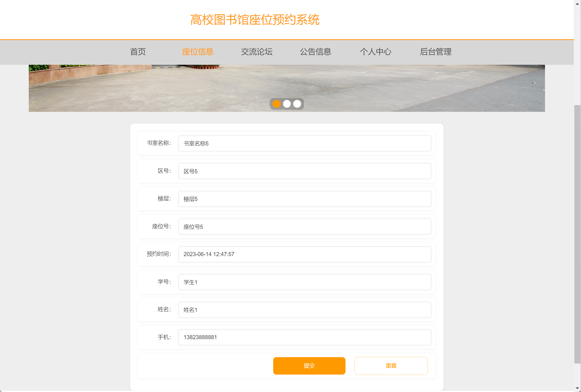Screen dimensions: 581x392
Task: Click the scrollbar down arrow
Action: click(577, 388)
